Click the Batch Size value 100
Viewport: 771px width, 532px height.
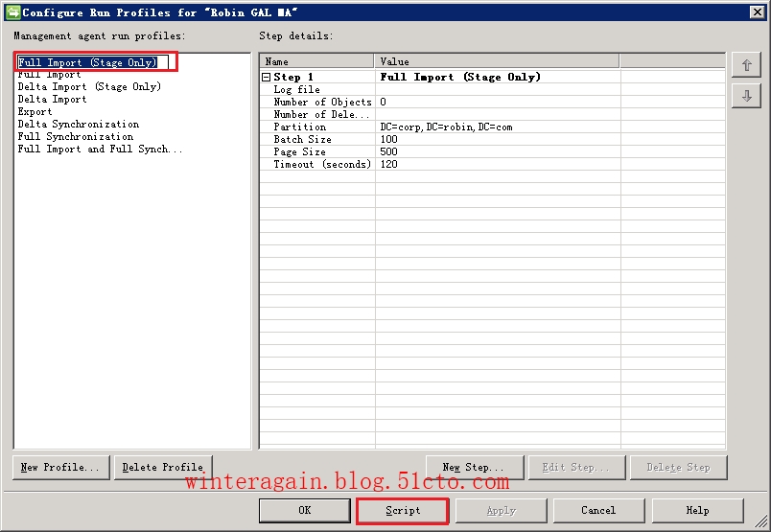[388, 140]
